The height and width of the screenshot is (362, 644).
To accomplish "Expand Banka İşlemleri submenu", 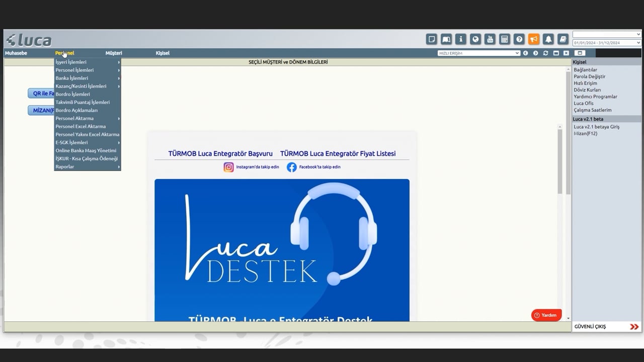I will pos(88,78).
